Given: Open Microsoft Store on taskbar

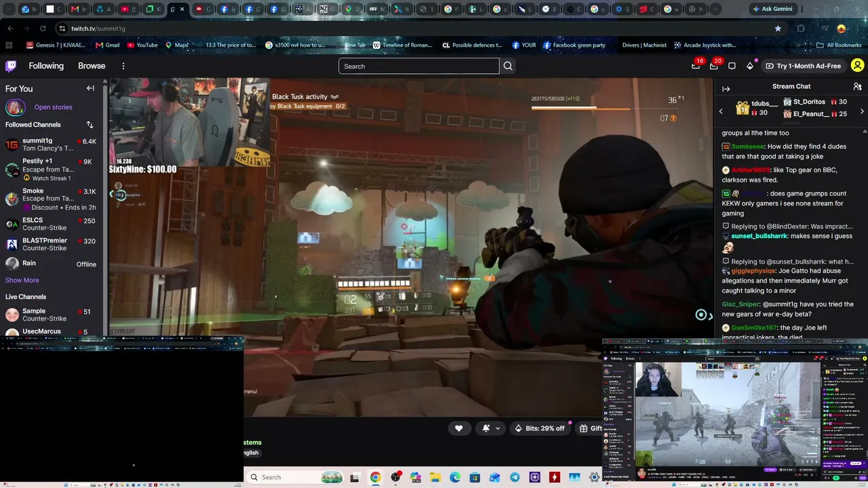Looking at the screenshot, I should [475, 477].
